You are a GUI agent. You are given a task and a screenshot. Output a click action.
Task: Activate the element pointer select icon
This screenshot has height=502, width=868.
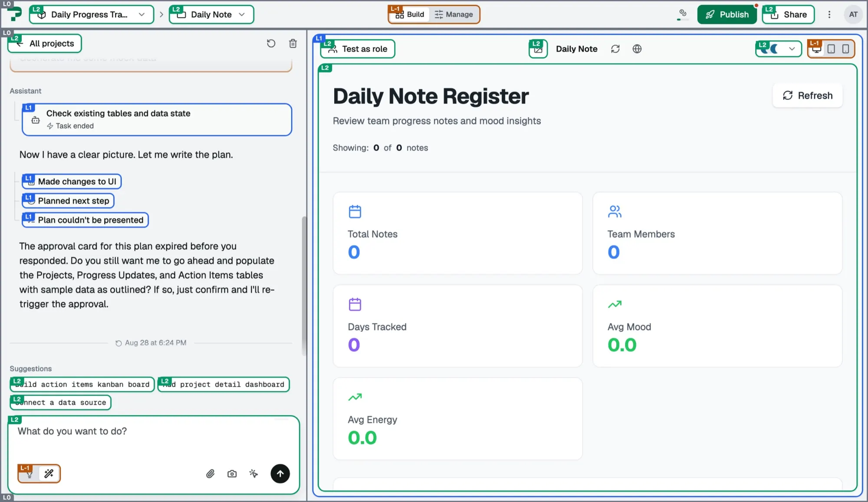[x=253, y=473]
